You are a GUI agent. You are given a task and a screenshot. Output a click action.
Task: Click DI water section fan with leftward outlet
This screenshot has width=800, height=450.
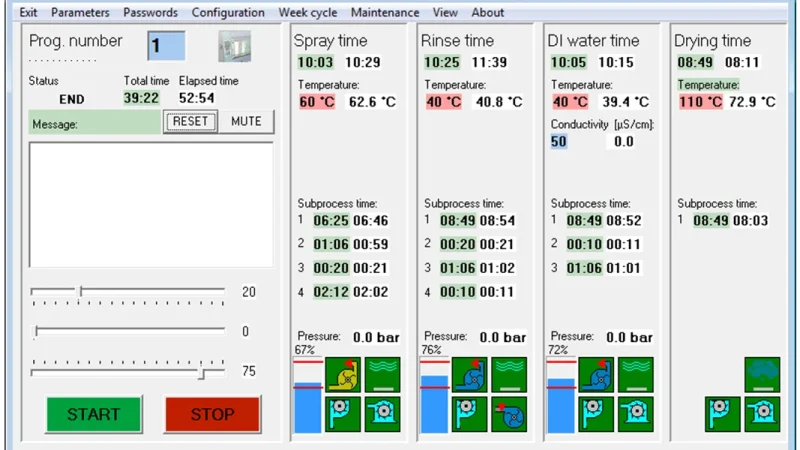(635, 414)
